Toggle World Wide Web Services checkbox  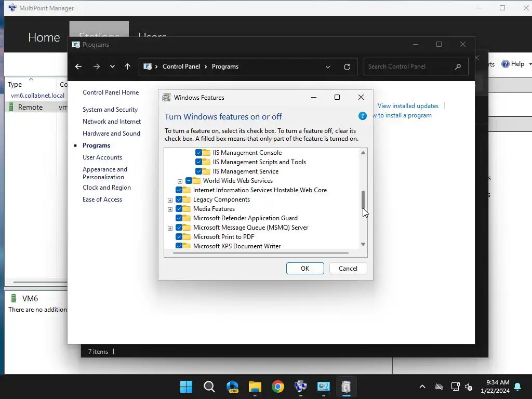[189, 180]
